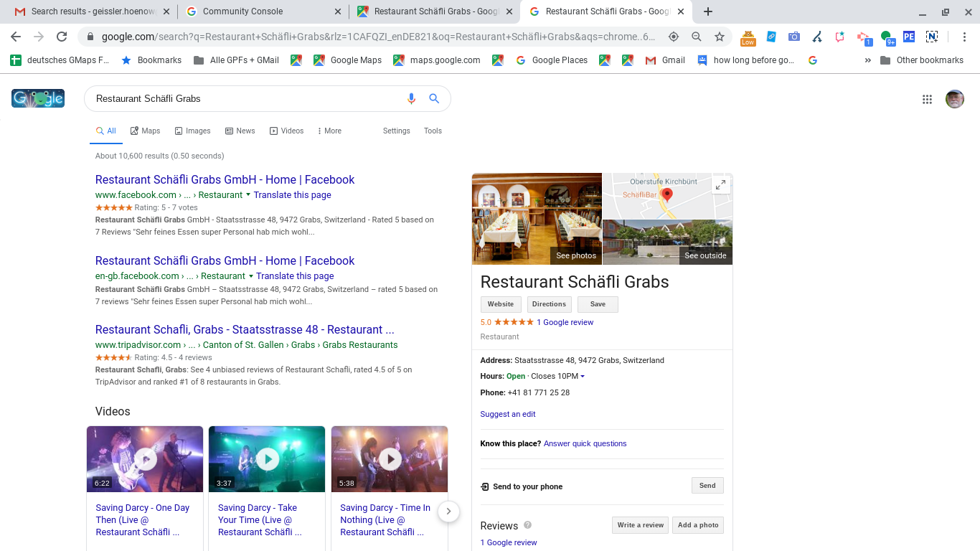Viewport: 980px width, 551px height.
Task: Expand first Facebook result options arrow
Action: click(x=248, y=194)
